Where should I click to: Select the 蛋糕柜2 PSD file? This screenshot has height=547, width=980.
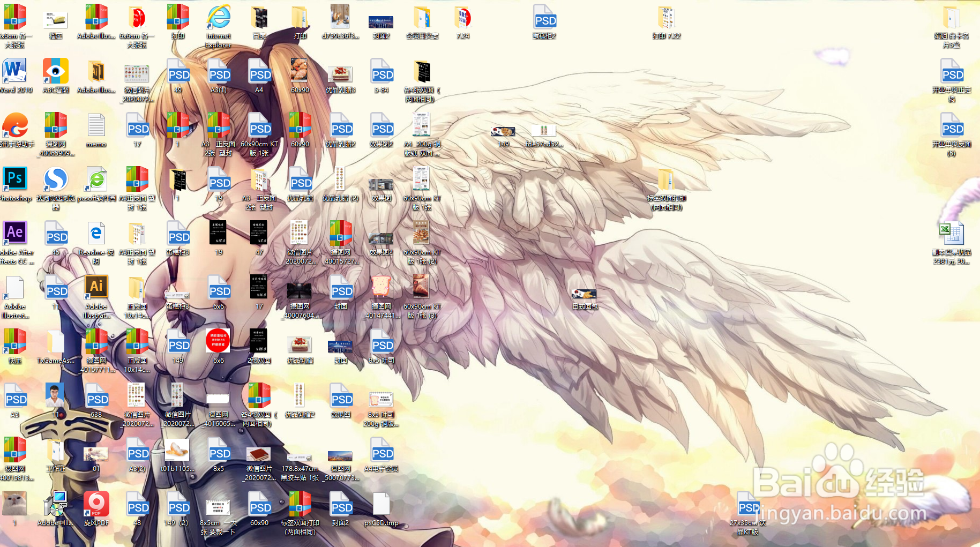pyautogui.click(x=544, y=22)
